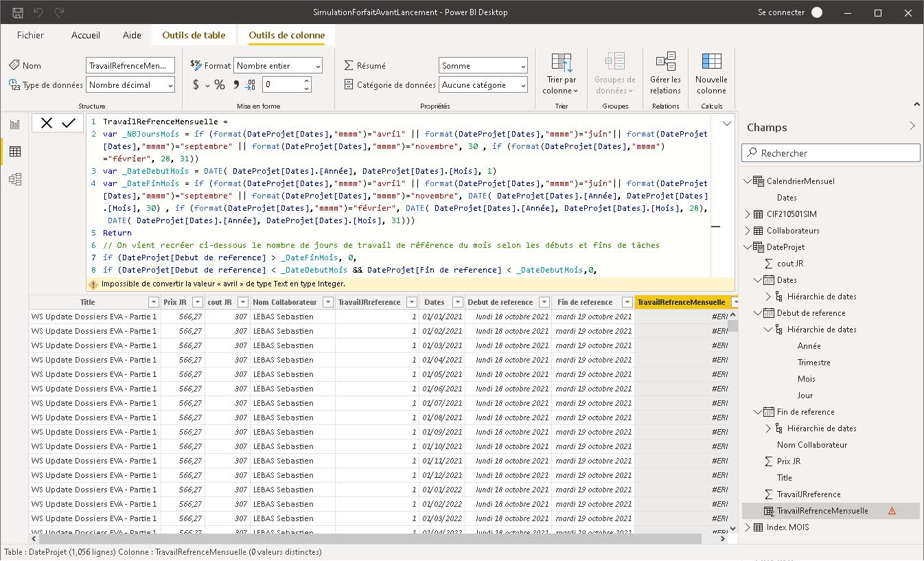The height and width of the screenshot is (561, 924).
Task: Click the decimal places stepper field
Action: pos(286,84)
